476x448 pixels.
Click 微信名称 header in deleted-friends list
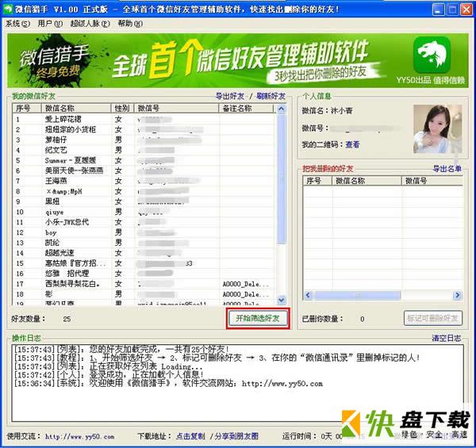click(x=367, y=181)
